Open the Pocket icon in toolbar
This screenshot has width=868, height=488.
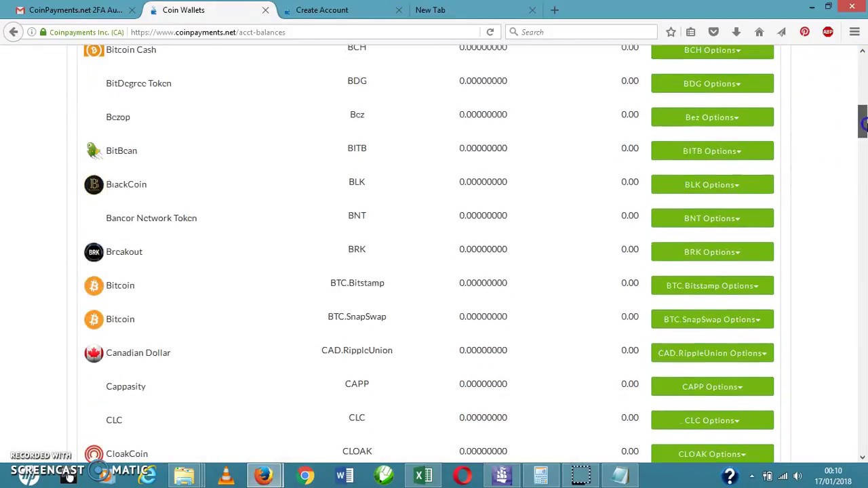(x=713, y=32)
